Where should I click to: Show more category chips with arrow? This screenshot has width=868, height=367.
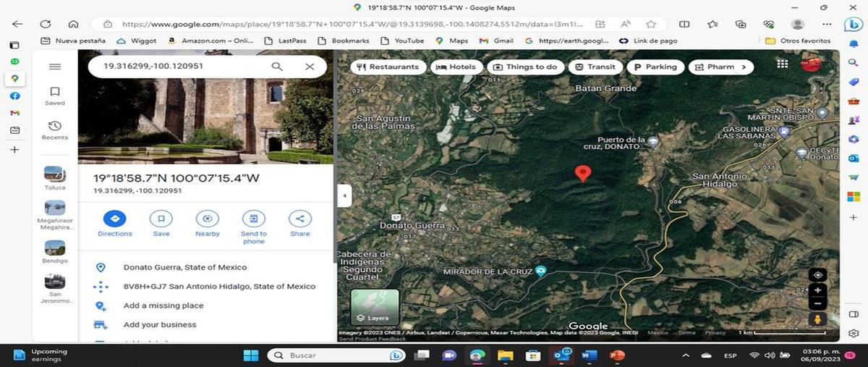point(745,67)
